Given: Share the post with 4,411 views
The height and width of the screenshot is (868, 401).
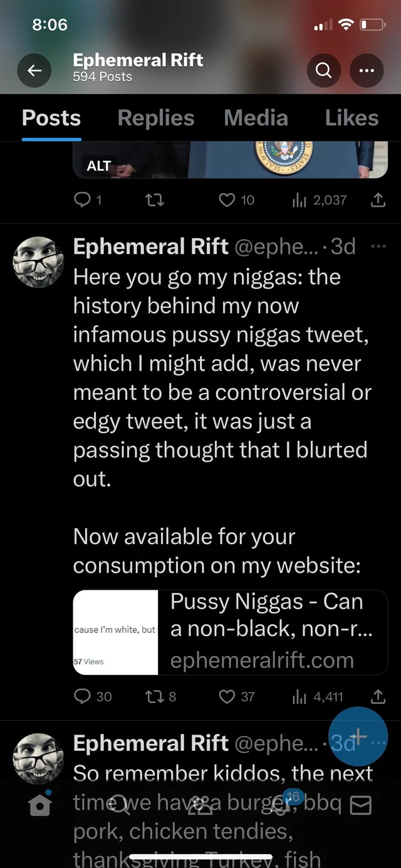Looking at the screenshot, I should tap(378, 696).
